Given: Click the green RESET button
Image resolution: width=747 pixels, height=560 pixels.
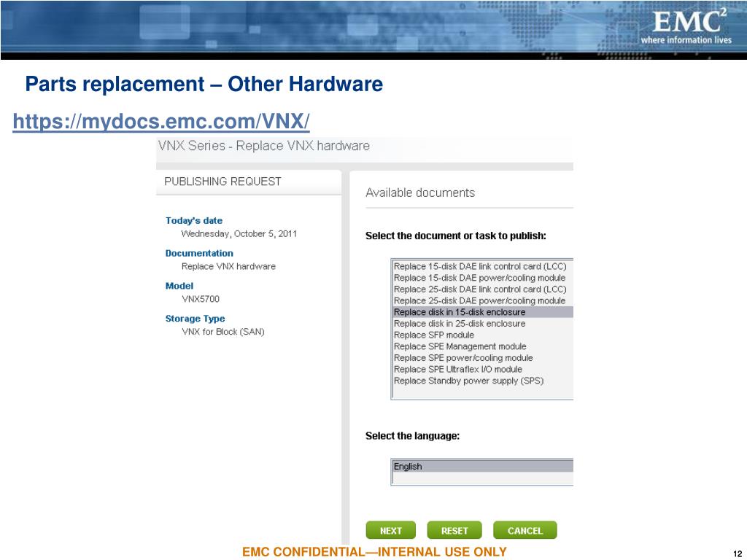Looking at the screenshot, I should (x=454, y=531).
